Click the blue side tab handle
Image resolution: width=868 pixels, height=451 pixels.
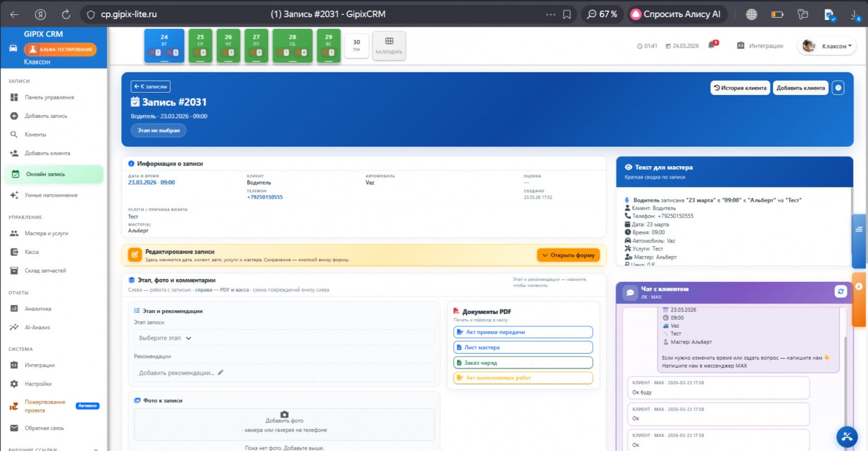coord(859,229)
